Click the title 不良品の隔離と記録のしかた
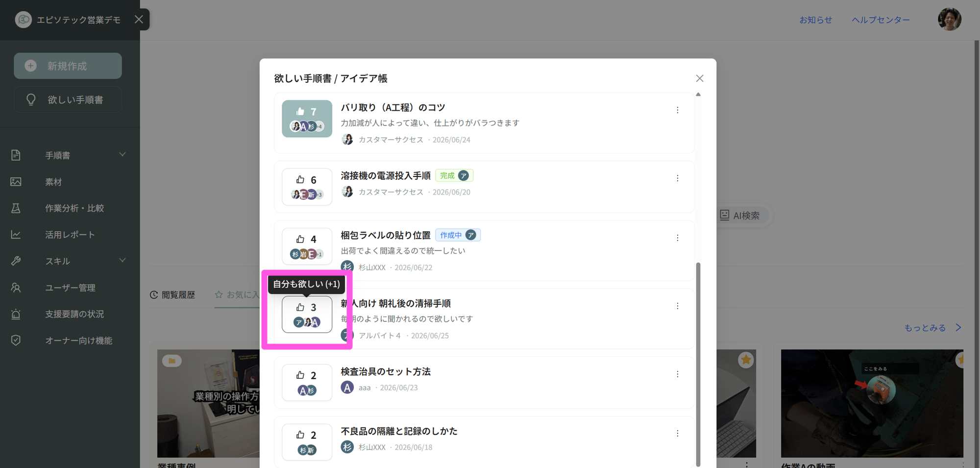 [399, 431]
